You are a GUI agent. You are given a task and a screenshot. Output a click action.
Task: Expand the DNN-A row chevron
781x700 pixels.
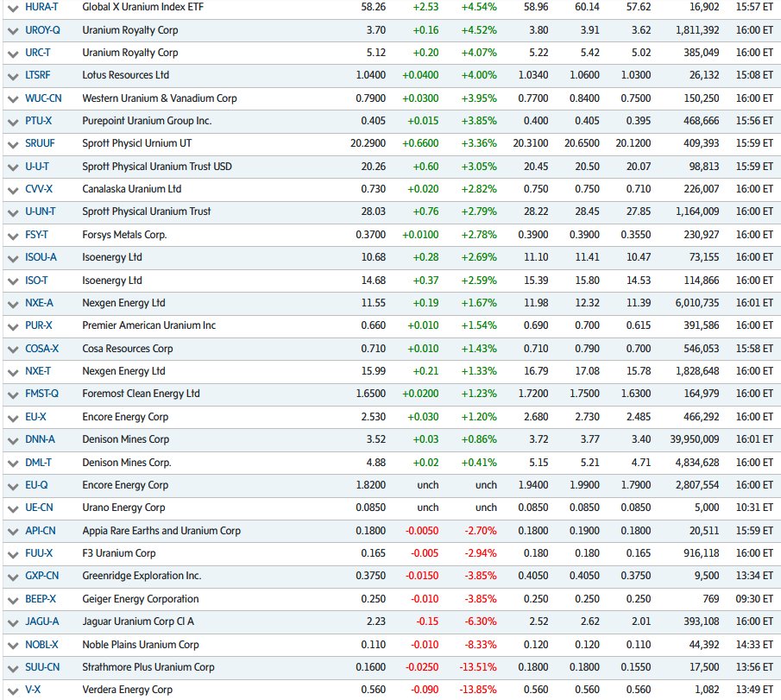pyautogui.click(x=13, y=440)
